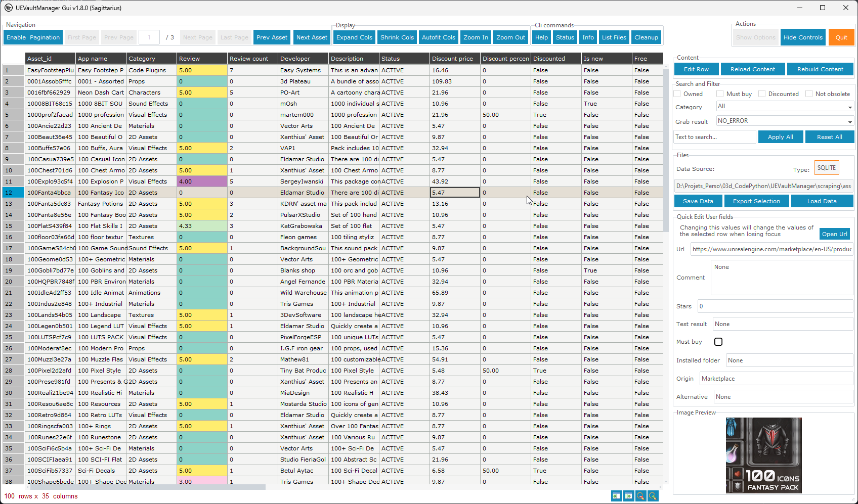This screenshot has width=858, height=504.
Task: Go to Next Asset
Action: coord(312,37)
